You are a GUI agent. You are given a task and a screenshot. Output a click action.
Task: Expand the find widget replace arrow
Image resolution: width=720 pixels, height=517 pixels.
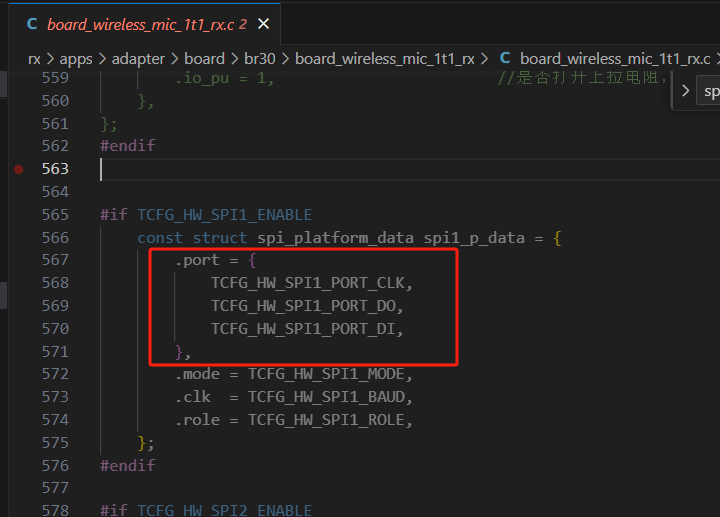685,91
